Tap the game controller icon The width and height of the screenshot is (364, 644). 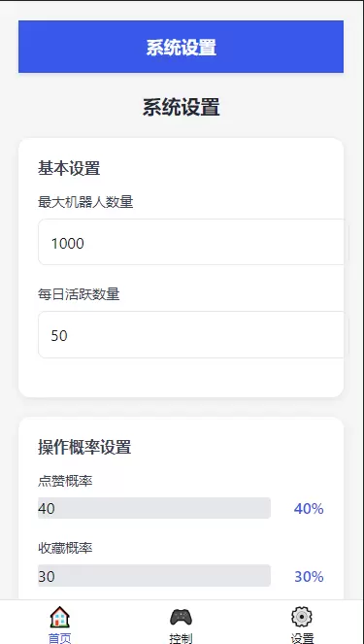pyautogui.click(x=181, y=618)
